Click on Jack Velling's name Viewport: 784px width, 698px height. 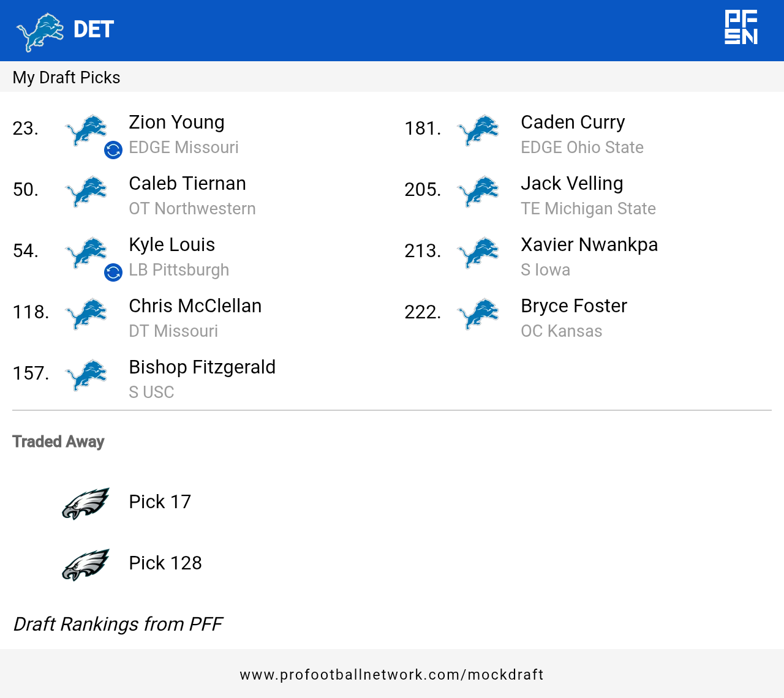coord(571,184)
